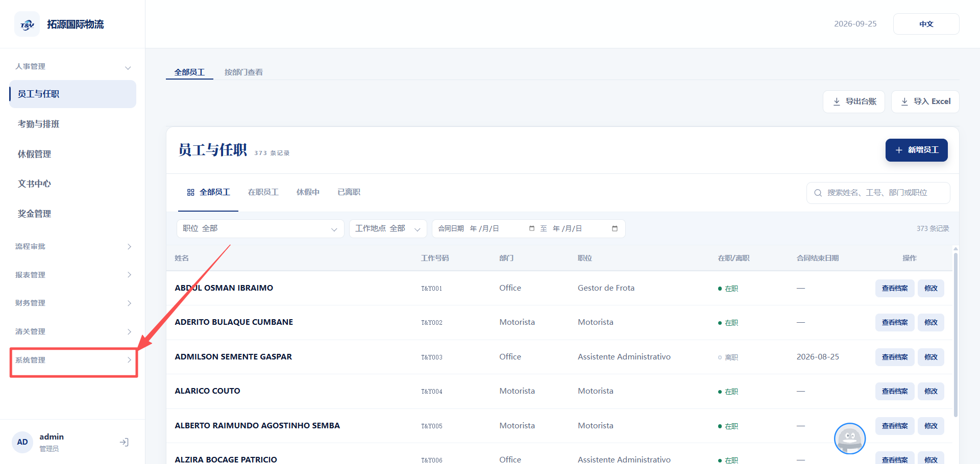
Task: Click 修改 for ABDUL OSMAN IBRAIMO
Action: 930,288
